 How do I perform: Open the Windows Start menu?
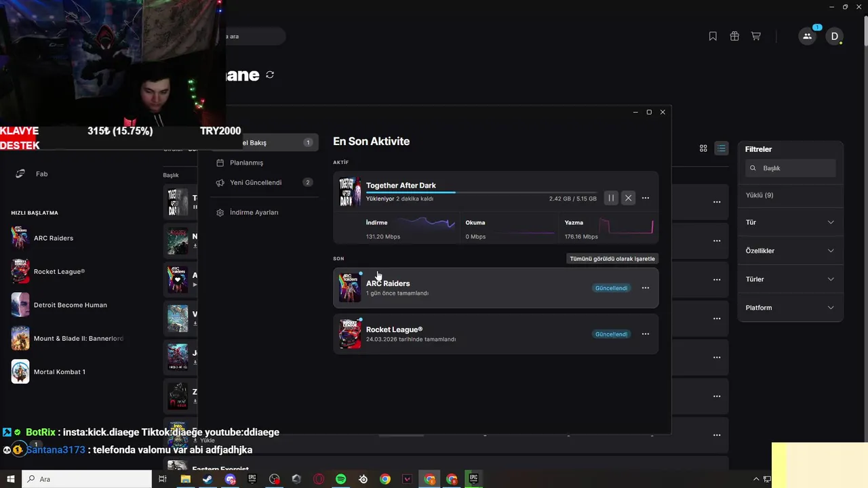11,479
